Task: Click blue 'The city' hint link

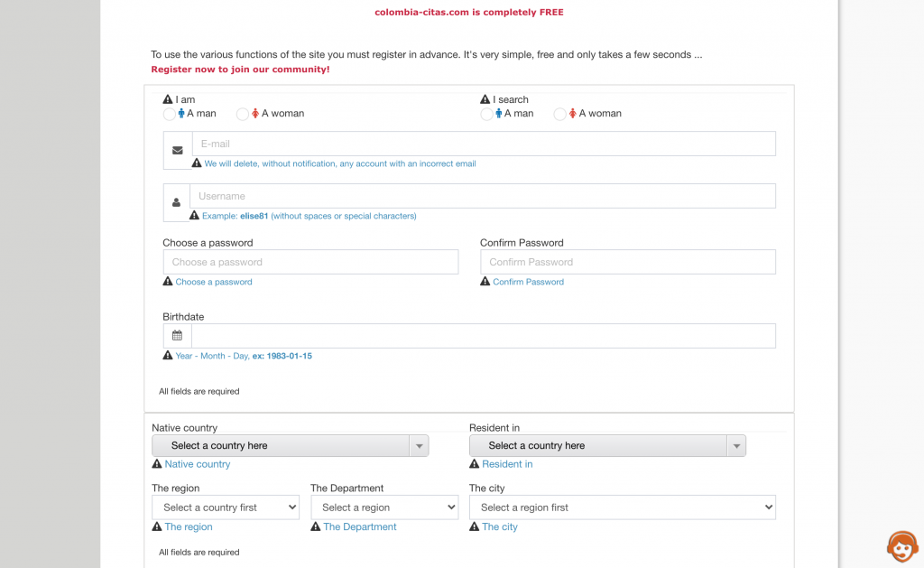Action: coord(500,526)
